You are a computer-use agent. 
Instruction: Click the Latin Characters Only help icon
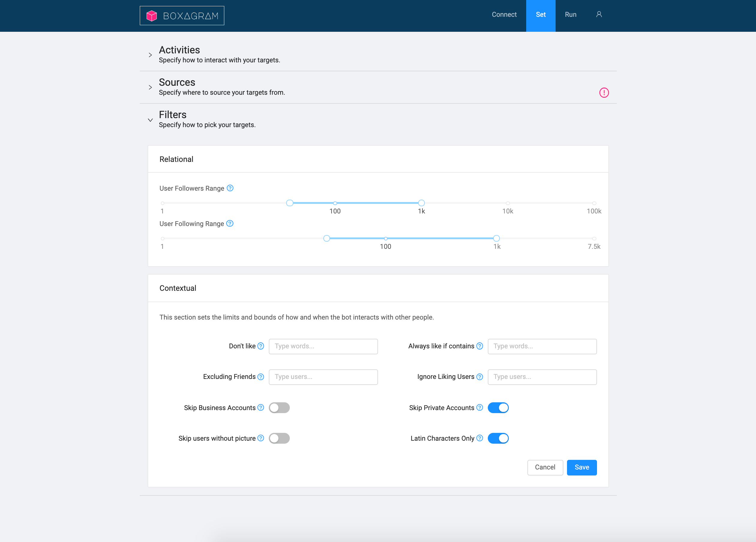(x=479, y=438)
